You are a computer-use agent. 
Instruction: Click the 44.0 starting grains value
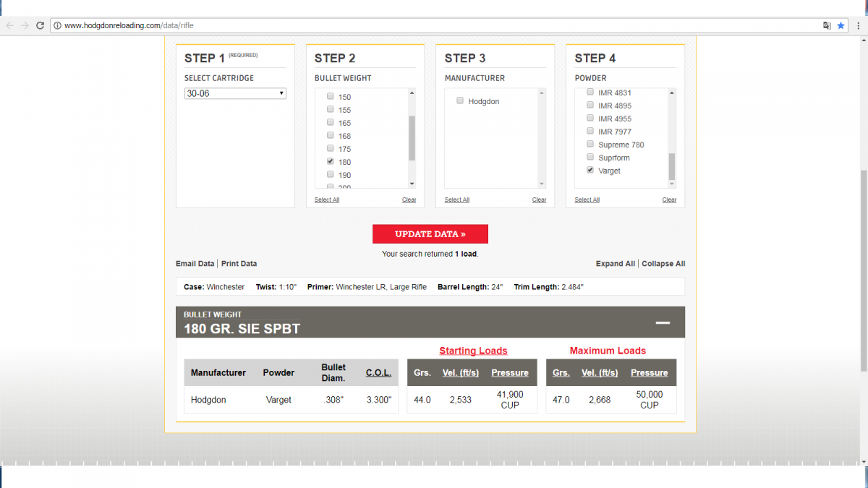tap(422, 400)
